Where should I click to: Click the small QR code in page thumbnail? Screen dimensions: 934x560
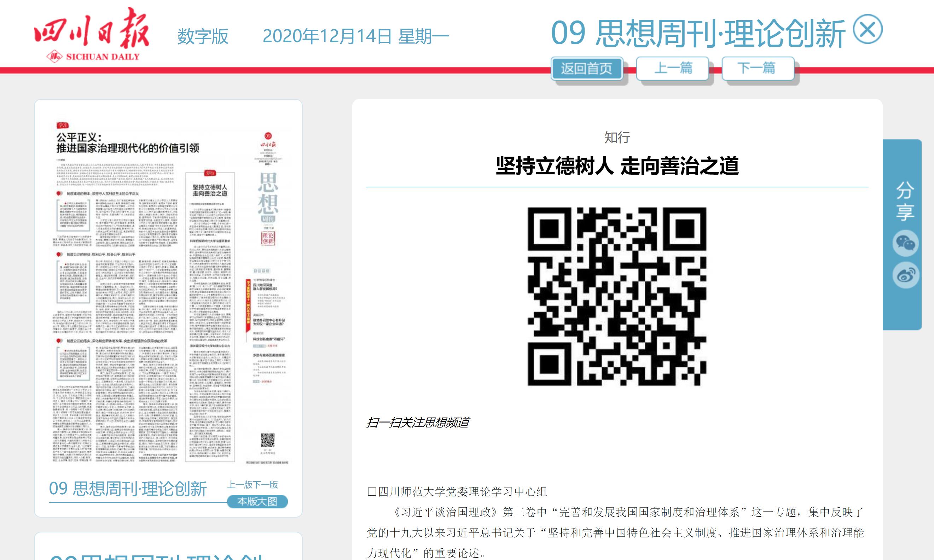click(x=268, y=440)
